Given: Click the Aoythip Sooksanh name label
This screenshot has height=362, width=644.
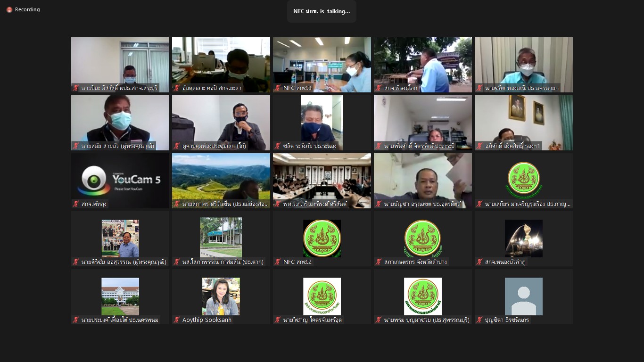Looking at the screenshot, I should [207, 320].
